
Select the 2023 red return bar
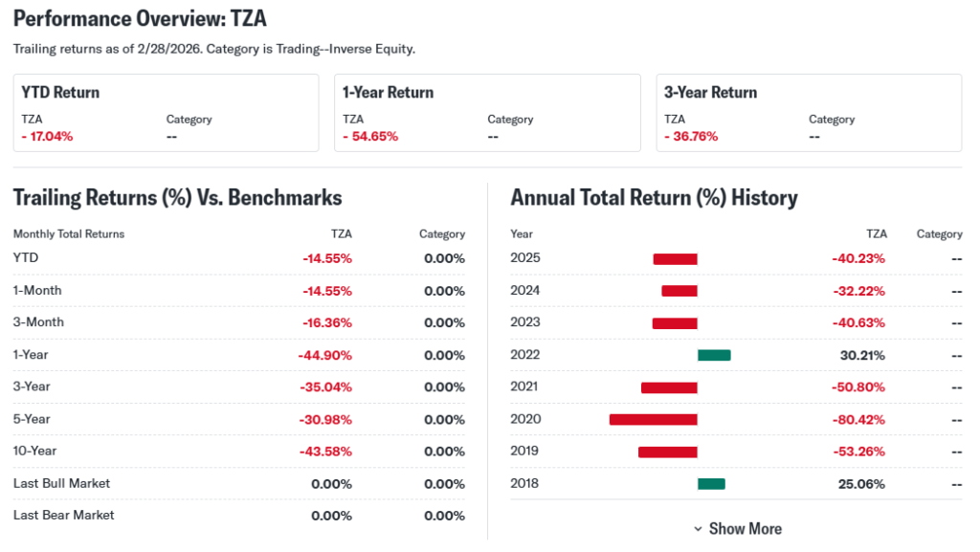pyautogui.click(x=675, y=323)
